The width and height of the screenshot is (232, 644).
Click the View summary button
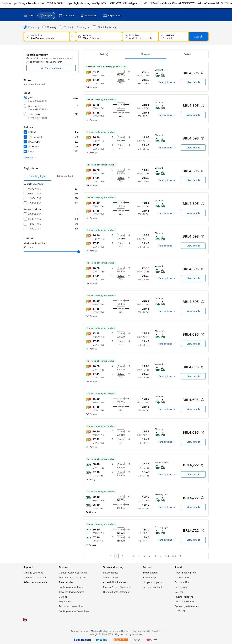(51, 68)
